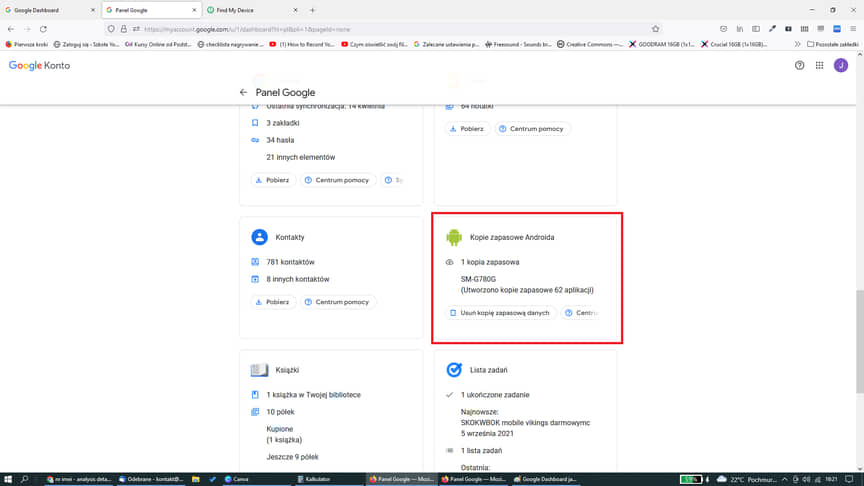Image resolution: width=864 pixels, height=486 pixels.
Task: Click the Lista zadań checkmark icon
Action: tap(454, 370)
